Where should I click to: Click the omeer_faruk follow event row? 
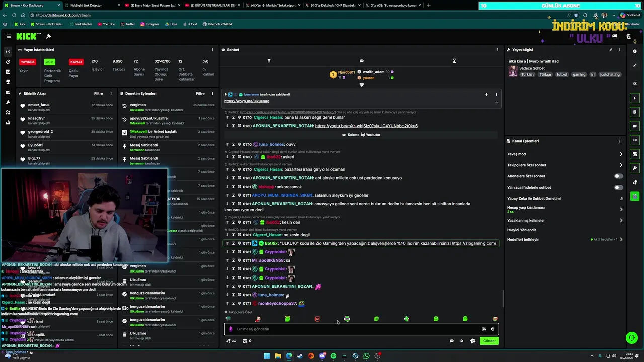click(67, 107)
